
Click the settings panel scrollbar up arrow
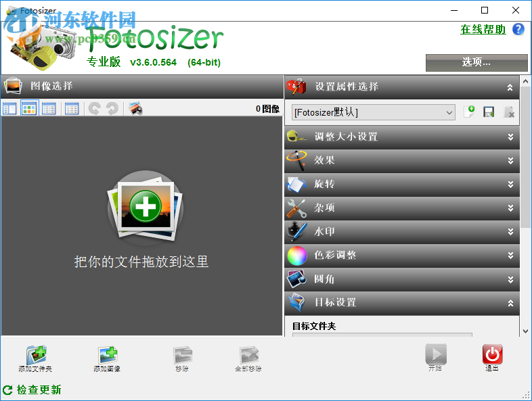[x=525, y=81]
